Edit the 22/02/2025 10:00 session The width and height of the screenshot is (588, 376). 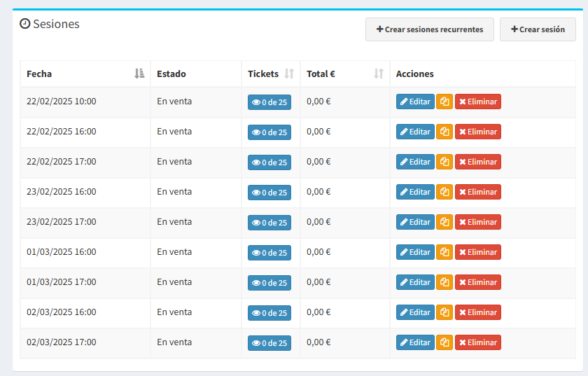tap(415, 102)
